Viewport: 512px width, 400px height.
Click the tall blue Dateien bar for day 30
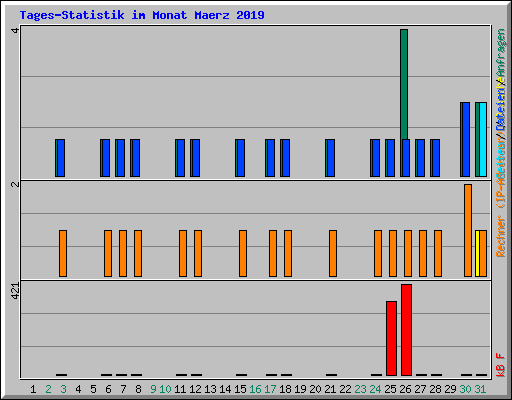click(466, 139)
